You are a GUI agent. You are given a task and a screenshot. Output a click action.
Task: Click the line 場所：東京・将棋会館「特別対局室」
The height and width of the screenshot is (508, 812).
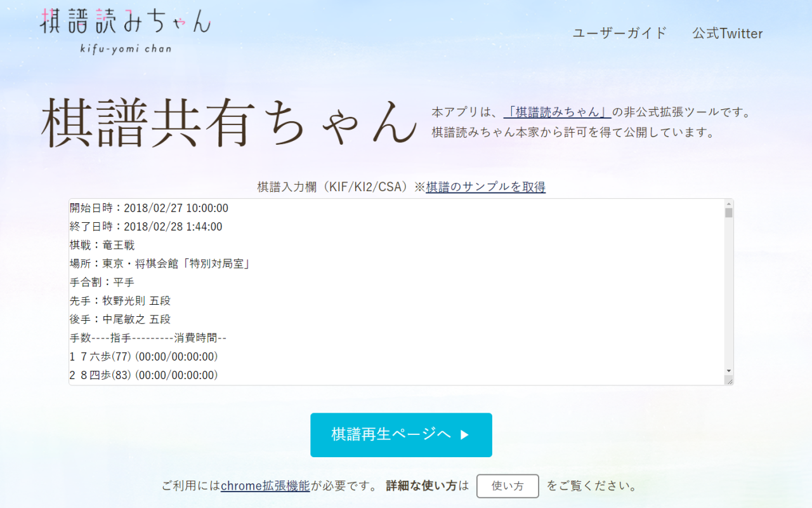(160, 264)
